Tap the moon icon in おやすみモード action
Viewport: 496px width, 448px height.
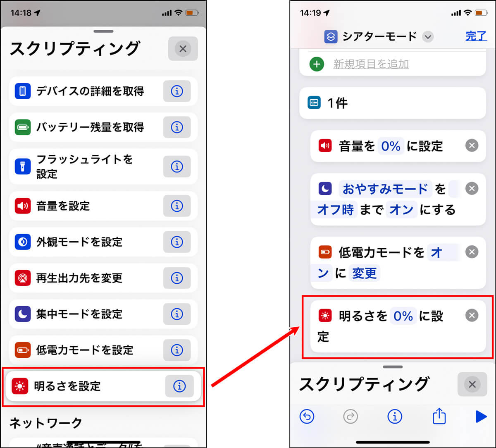[x=325, y=189]
